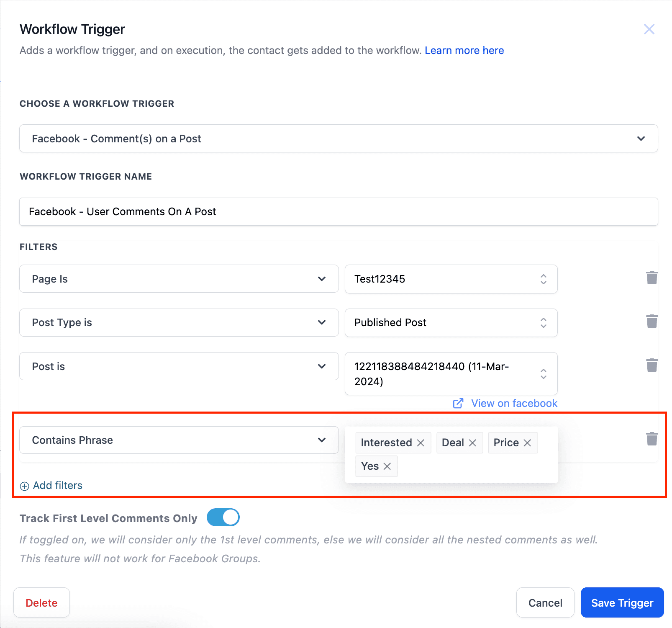
Task: Remove the Deal phrase tag
Action: click(472, 443)
